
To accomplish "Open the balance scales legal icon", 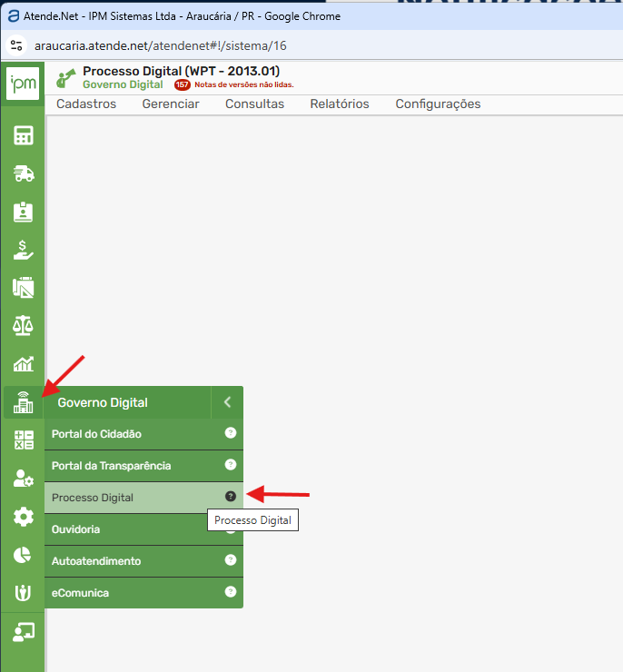I will click(x=23, y=326).
